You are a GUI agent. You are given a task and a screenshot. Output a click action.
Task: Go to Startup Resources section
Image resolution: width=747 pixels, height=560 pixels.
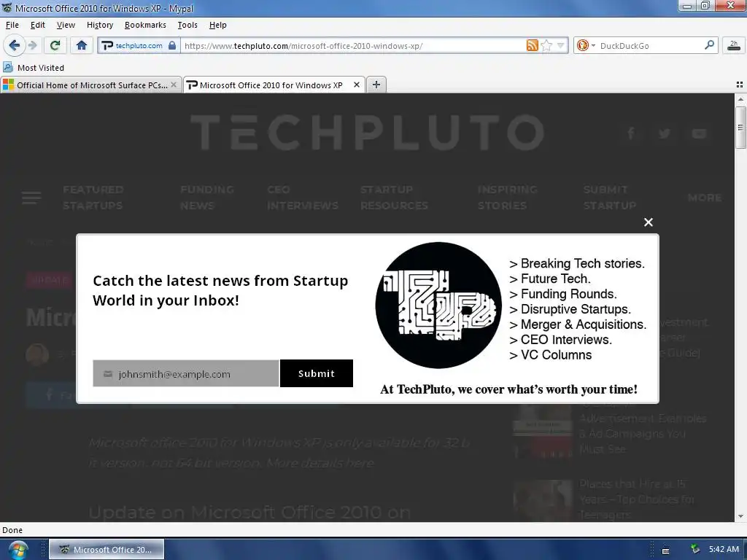(x=394, y=198)
